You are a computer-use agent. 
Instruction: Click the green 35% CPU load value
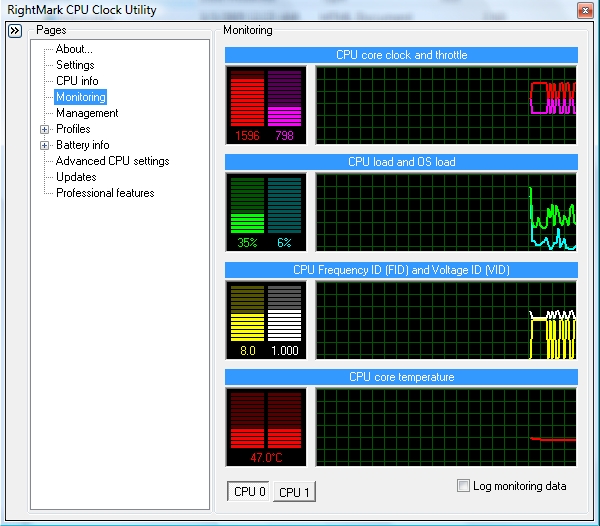tap(247, 243)
